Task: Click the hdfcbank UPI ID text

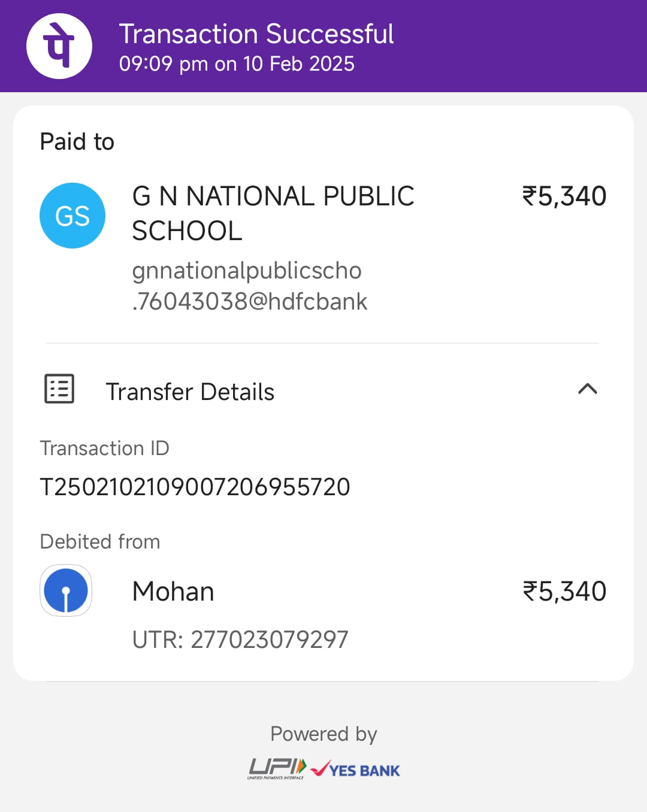Action: [x=249, y=286]
